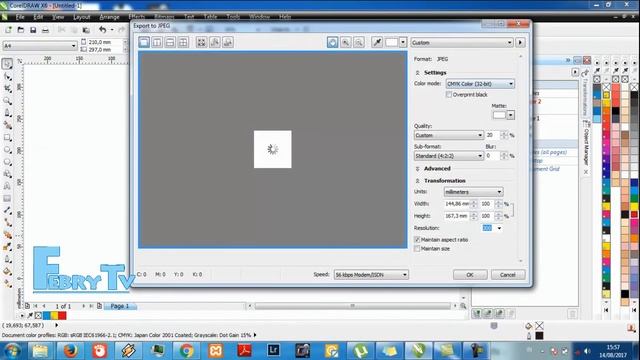The width and height of the screenshot is (640, 360).
Task: Switch to two vertical previews layout
Action: (157, 42)
